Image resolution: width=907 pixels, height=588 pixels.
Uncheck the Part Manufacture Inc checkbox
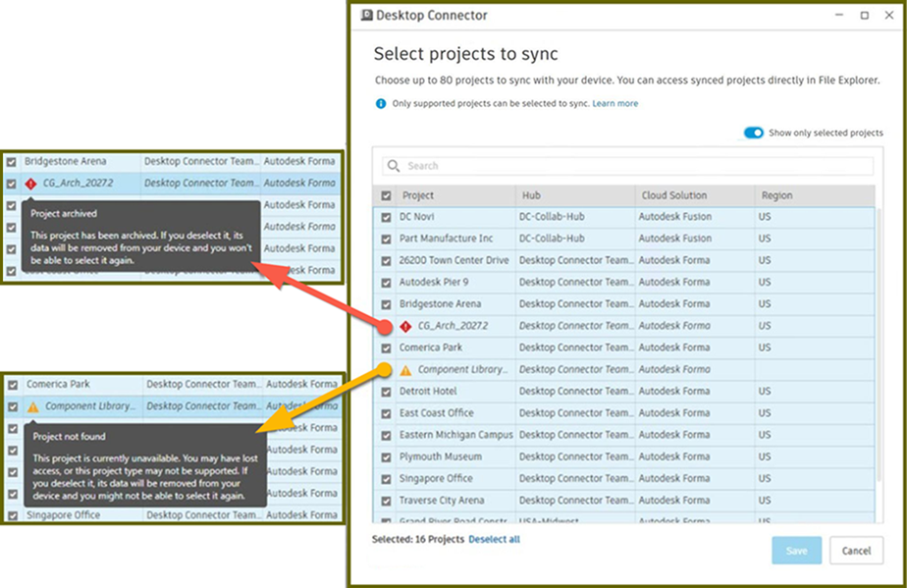386,239
